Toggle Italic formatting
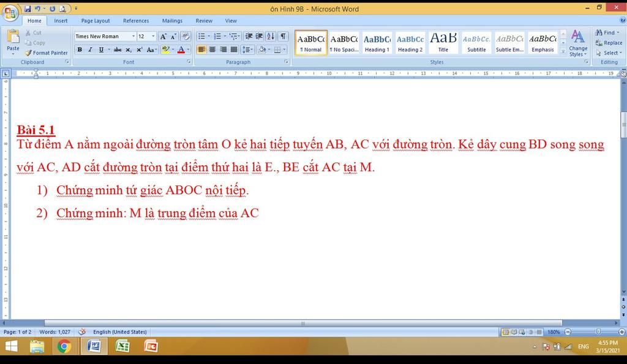This screenshot has height=364, width=627. click(x=90, y=50)
